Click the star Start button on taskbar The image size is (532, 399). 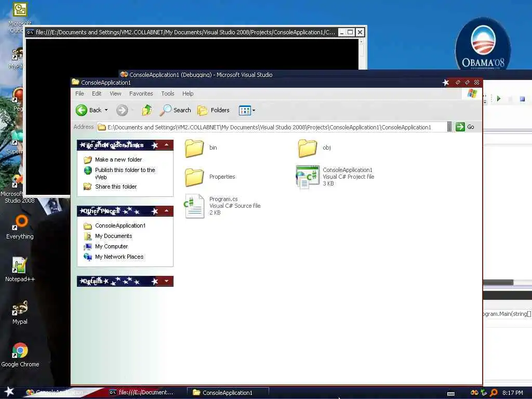click(x=9, y=392)
